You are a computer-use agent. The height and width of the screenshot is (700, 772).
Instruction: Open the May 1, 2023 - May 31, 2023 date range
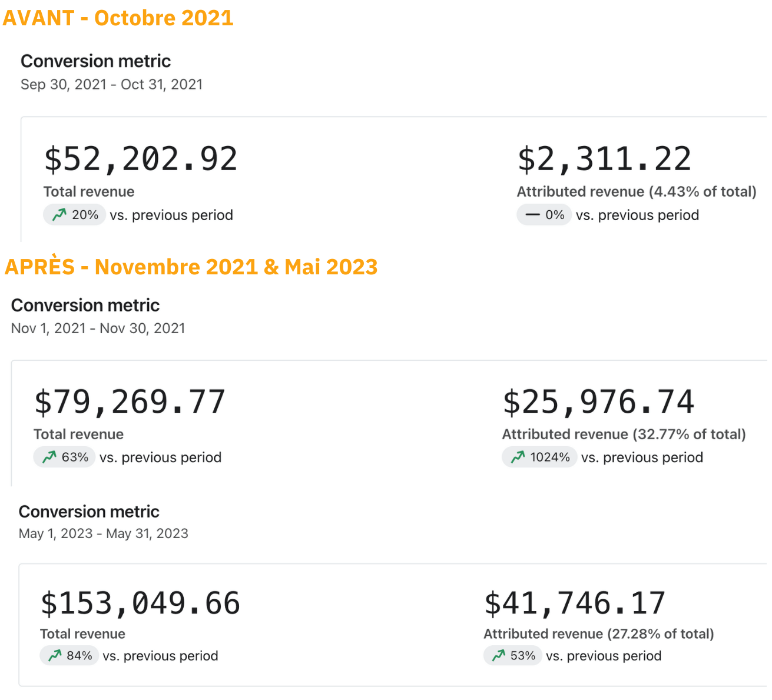[103, 533]
